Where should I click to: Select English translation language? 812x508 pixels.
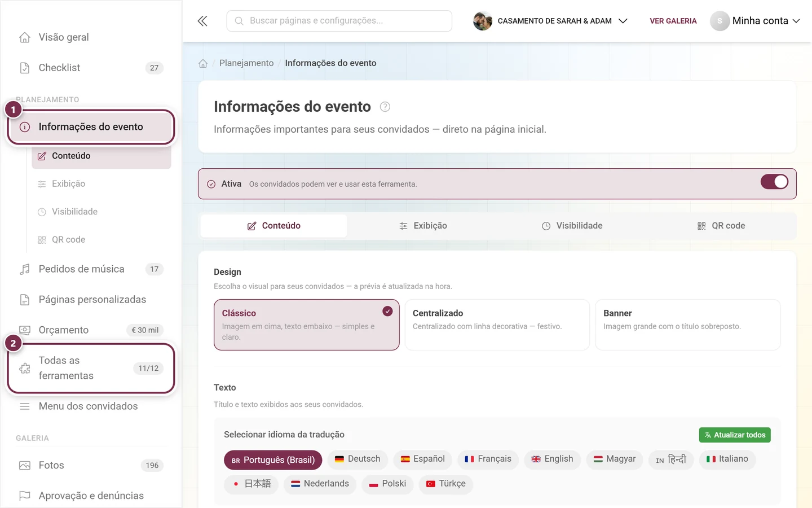[x=552, y=459]
